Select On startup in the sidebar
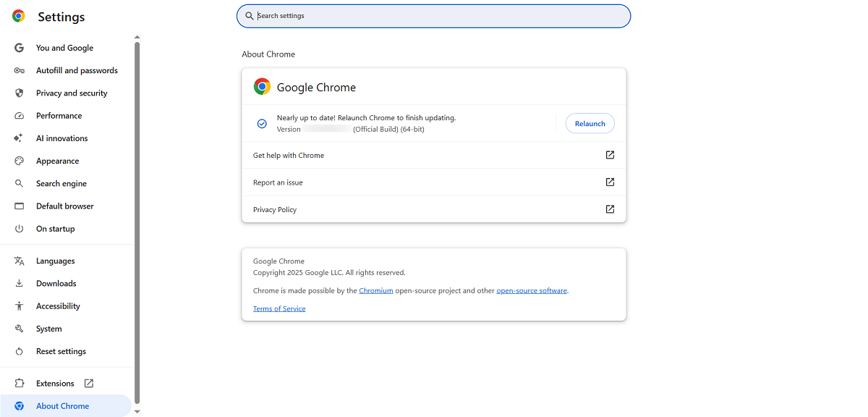 pyautogui.click(x=55, y=229)
